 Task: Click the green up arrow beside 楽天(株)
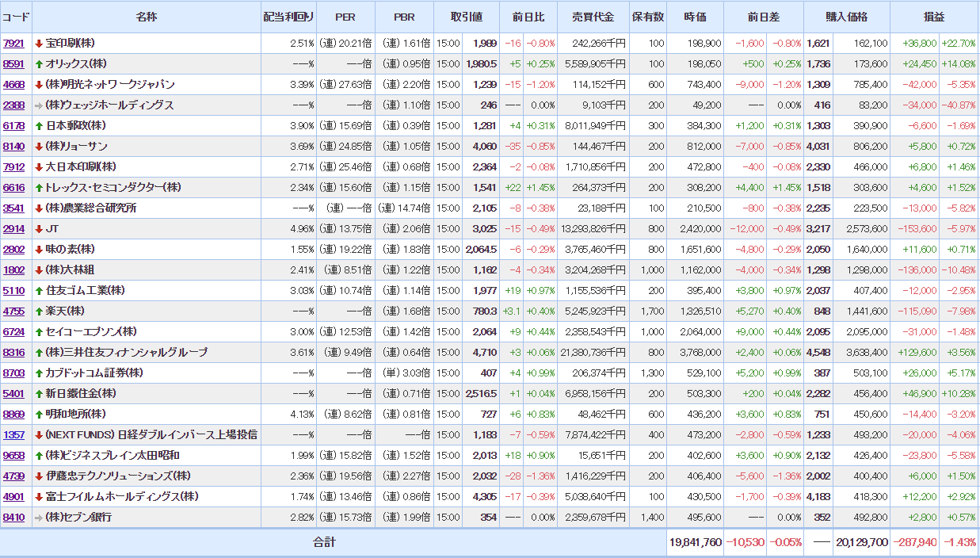tap(39, 311)
